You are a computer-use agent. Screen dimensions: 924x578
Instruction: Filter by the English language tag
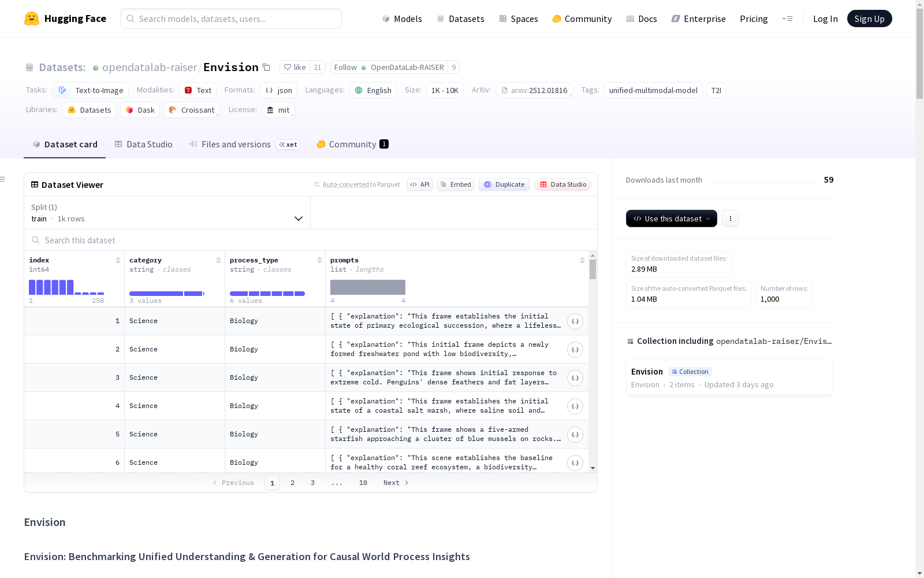(x=373, y=90)
